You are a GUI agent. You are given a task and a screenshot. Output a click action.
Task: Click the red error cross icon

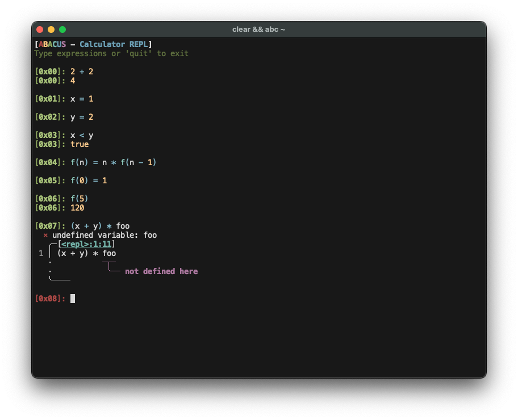45,235
